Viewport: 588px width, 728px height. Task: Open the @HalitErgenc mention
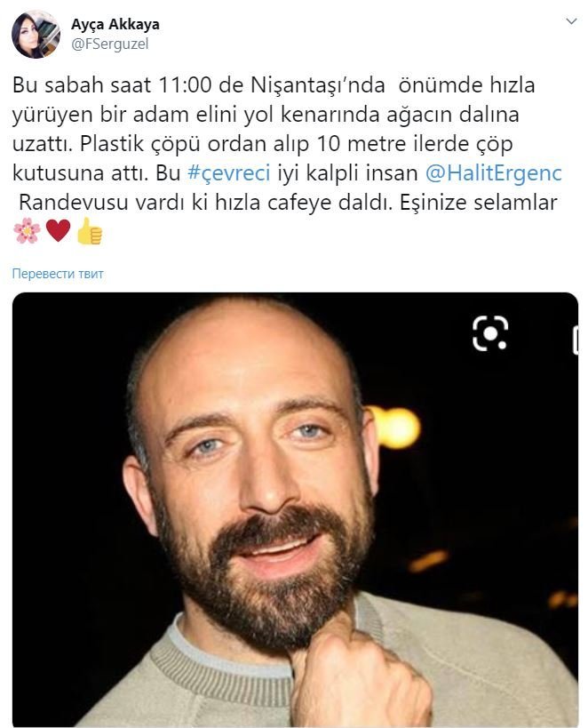point(493,173)
